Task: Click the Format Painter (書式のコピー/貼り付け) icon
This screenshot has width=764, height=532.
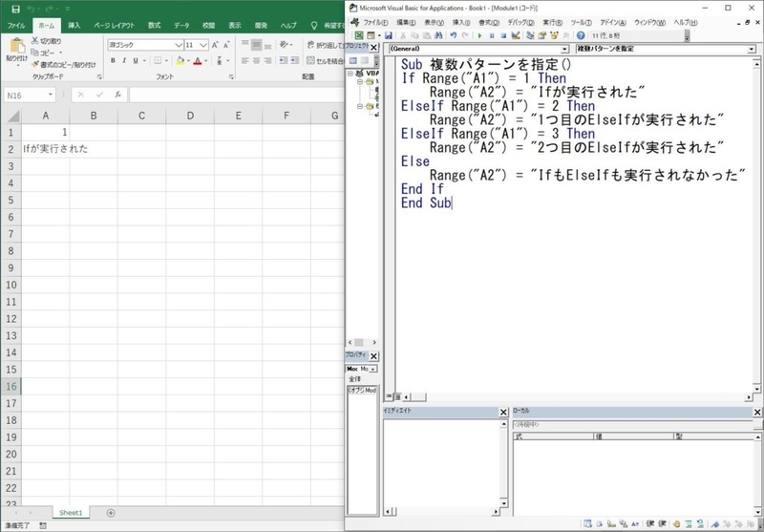Action: 34,64
